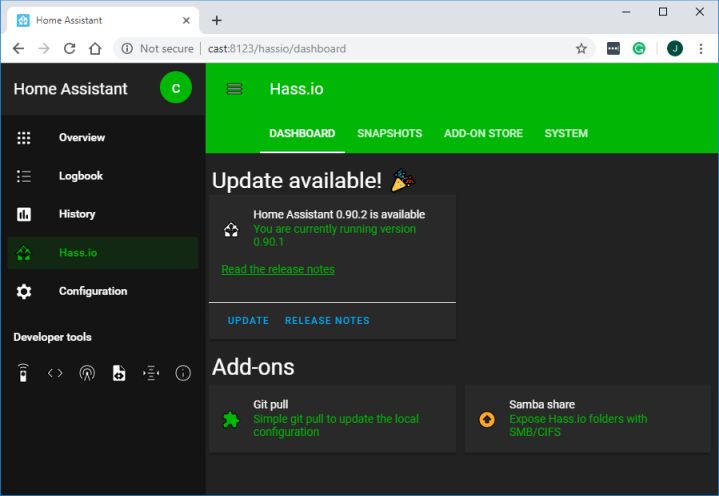Image resolution: width=719 pixels, height=496 pixels.
Task: Click the Read the release notes link
Action: [x=278, y=269]
